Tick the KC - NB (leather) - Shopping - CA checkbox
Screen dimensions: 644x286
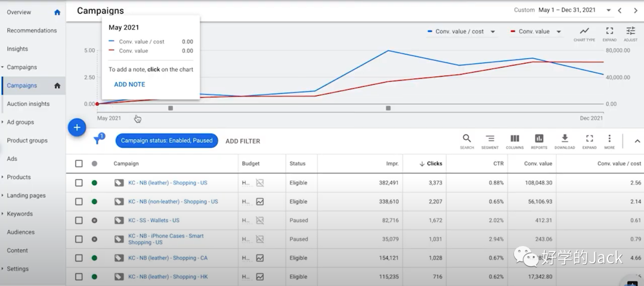(79, 258)
